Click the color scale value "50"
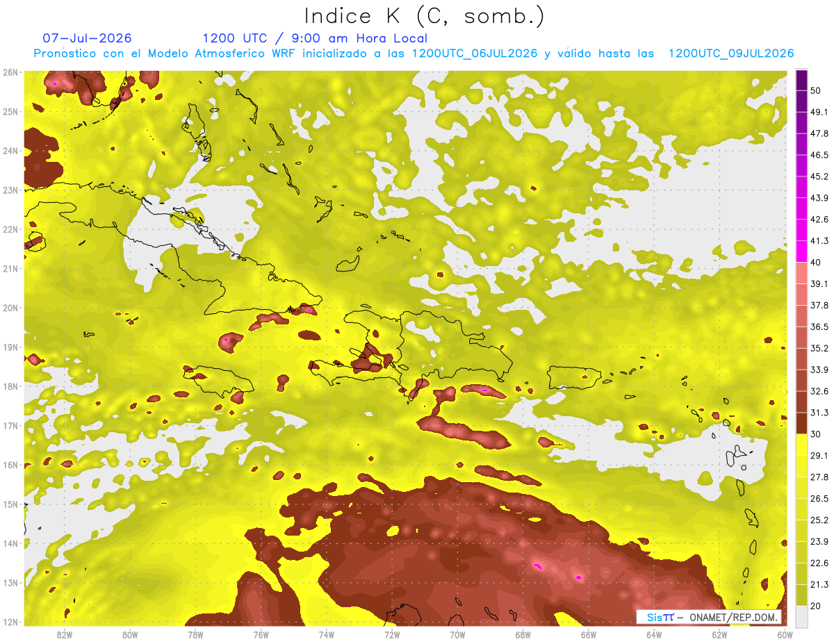The width and height of the screenshot is (834, 644). [x=817, y=90]
